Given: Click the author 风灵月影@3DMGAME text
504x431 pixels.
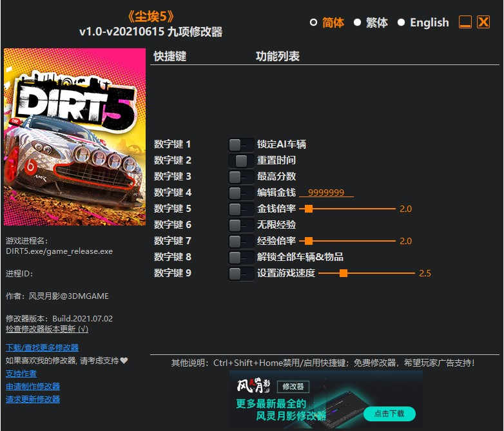Looking at the screenshot, I should (69, 296).
